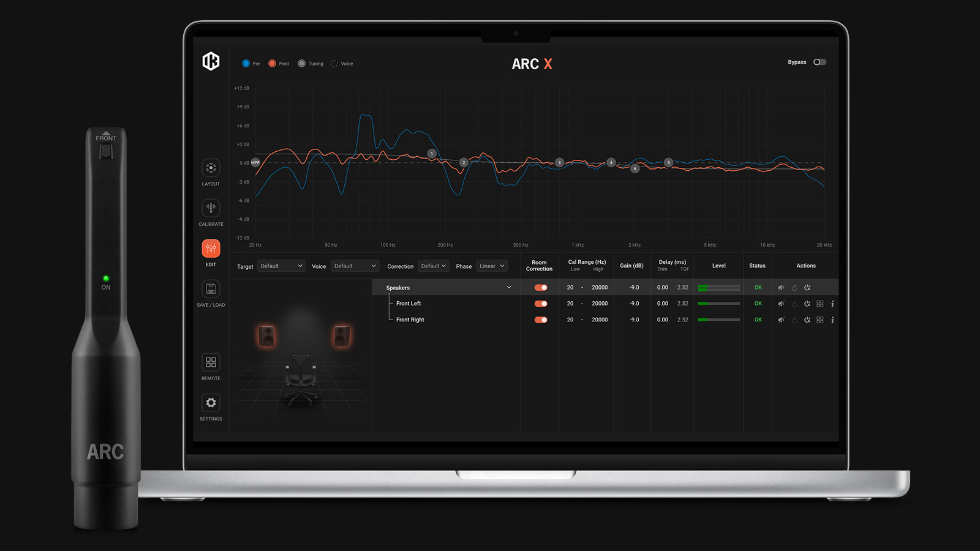Toggle room correction for Front Right
980x551 pixels.
(x=541, y=320)
